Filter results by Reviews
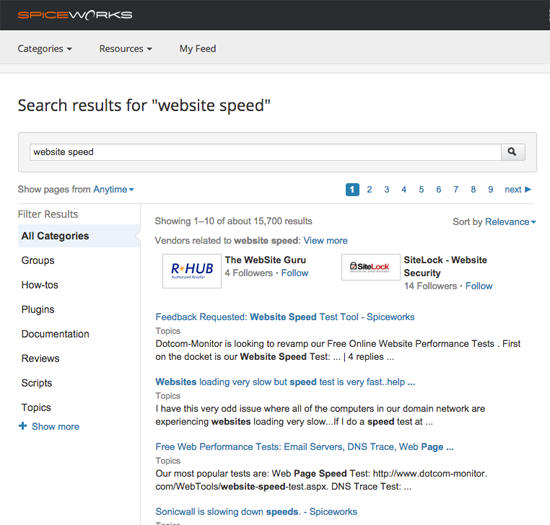 pos(40,358)
